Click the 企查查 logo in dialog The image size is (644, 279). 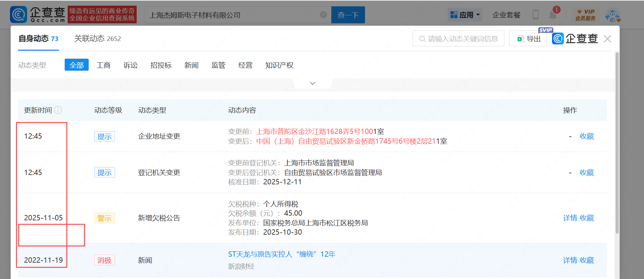pyautogui.click(x=575, y=38)
